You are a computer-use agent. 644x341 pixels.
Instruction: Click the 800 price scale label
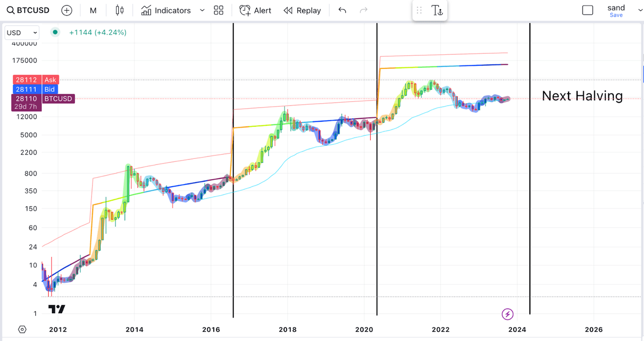pos(30,174)
